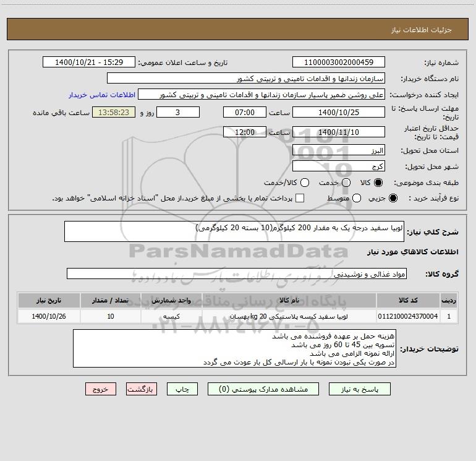
Task: Click the remaining time 13:58:23 field
Action: 114,112
